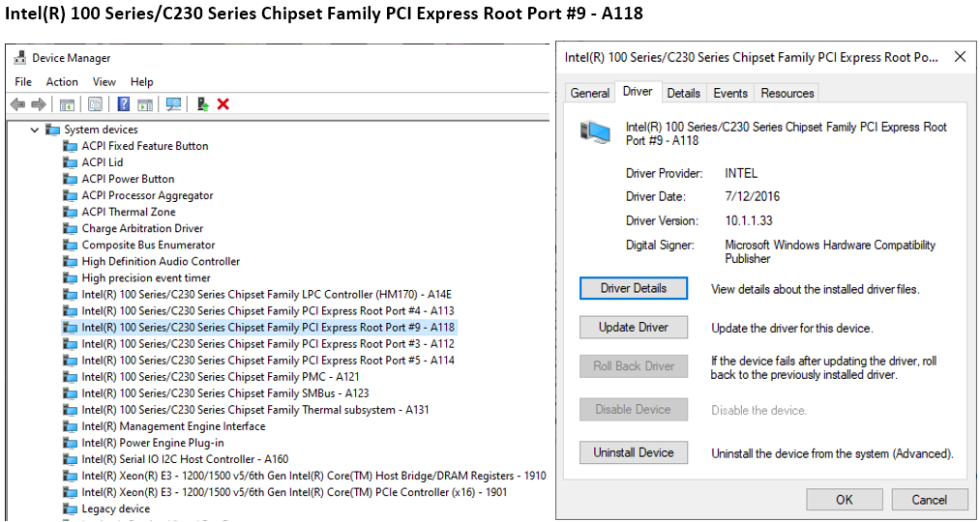
Task: Click the icon beside ACPI Power Button
Action: click(71, 179)
